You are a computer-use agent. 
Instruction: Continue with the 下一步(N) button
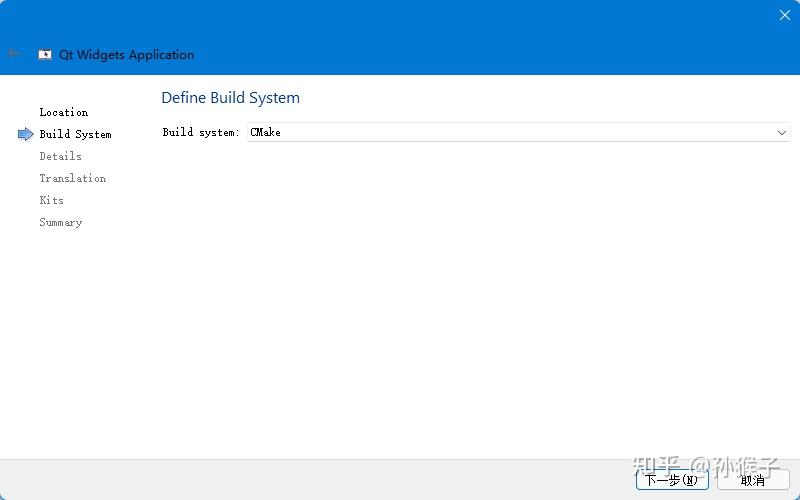[x=672, y=480]
